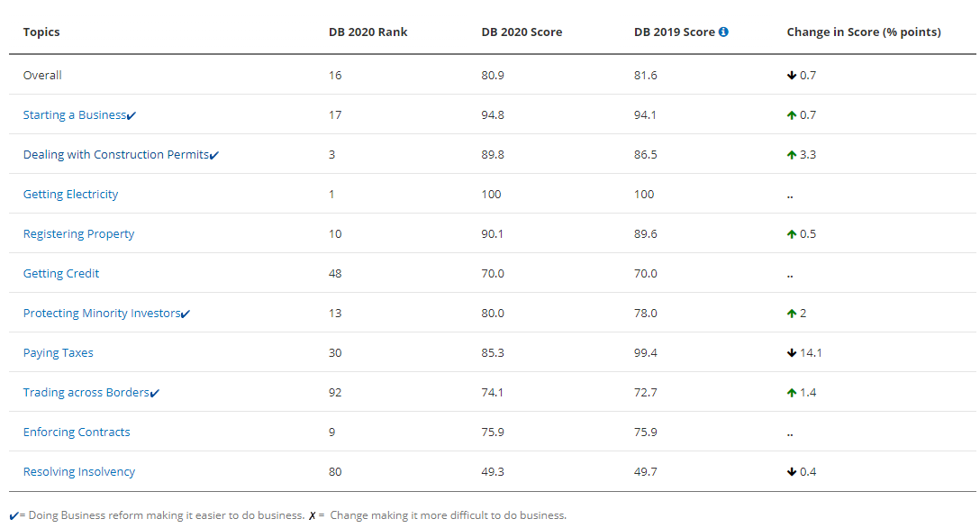Click the info icon beside DB 2019 Score
This screenshot has width=980, height=528.
(724, 32)
